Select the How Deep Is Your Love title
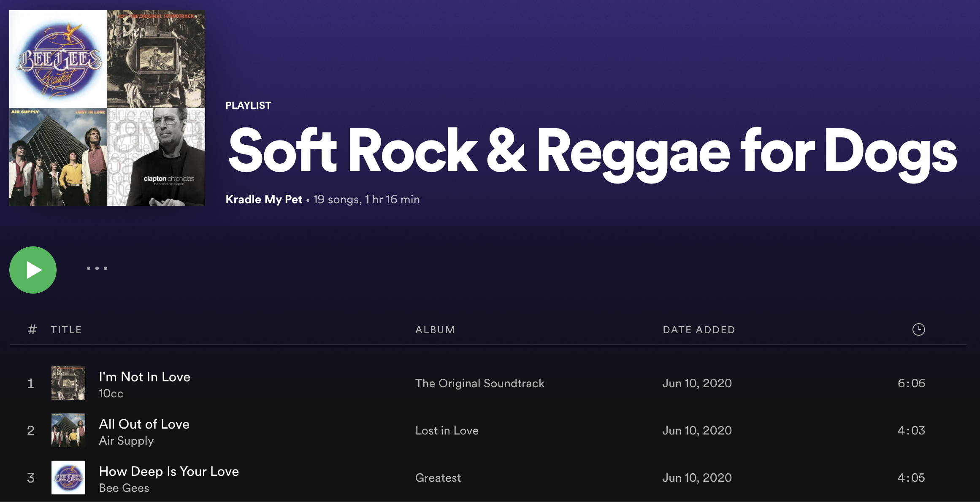The height and width of the screenshot is (502, 980). click(169, 471)
